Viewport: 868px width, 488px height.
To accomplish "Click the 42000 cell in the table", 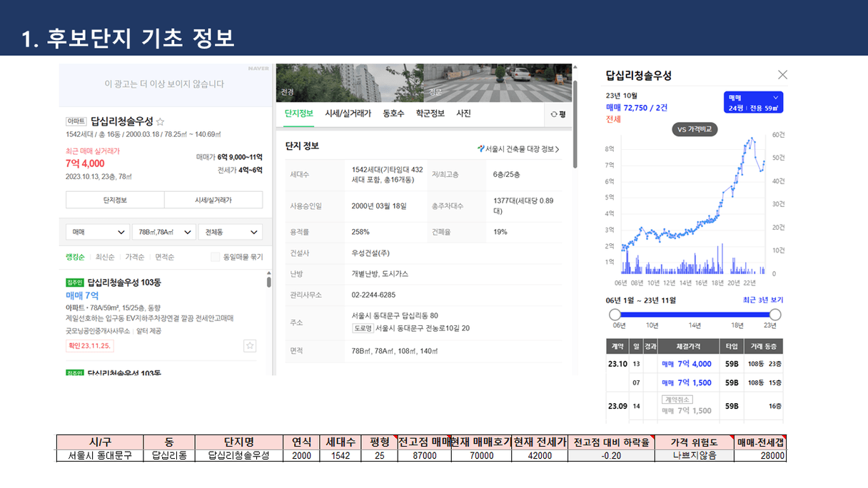I will 540,455.
